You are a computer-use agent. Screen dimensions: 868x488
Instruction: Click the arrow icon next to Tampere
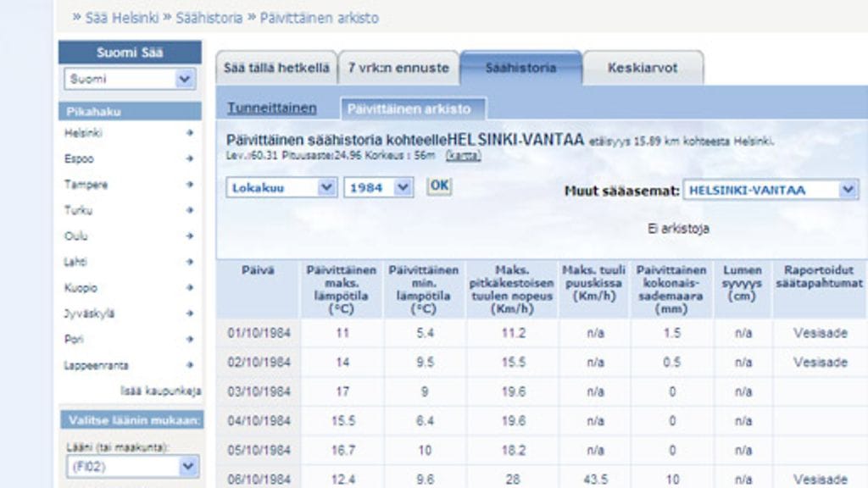pyautogui.click(x=190, y=184)
